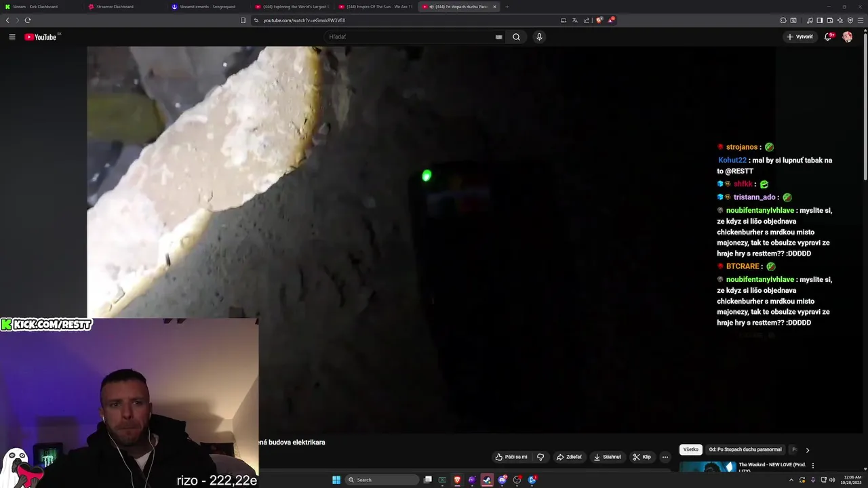Toggle the browser sidebar panel icon
868x488 pixels.
(x=819, y=20)
